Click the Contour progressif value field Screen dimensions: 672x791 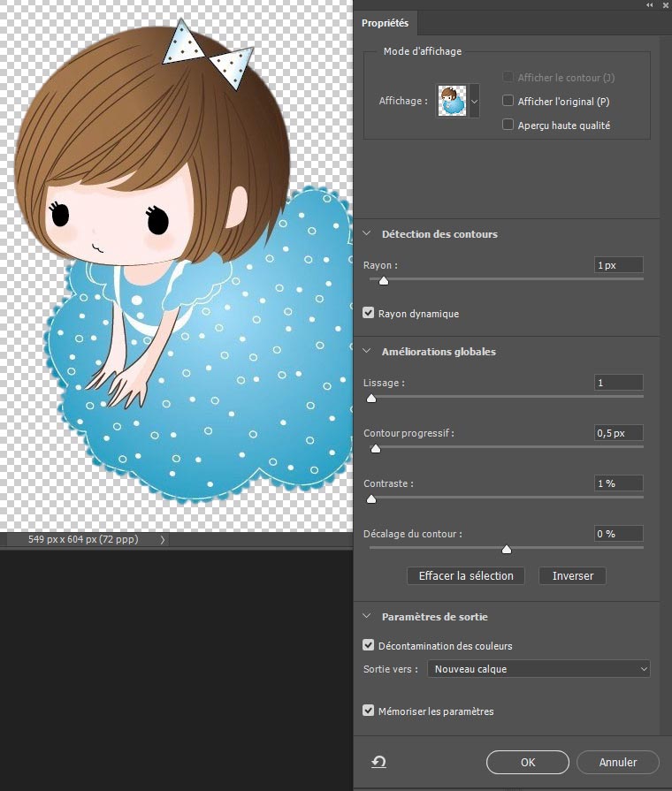pyautogui.click(x=618, y=433)
